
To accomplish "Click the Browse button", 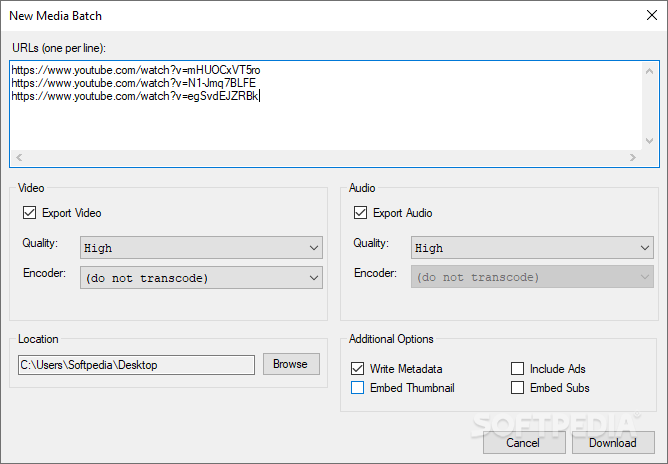I will [x=291, y=364].
